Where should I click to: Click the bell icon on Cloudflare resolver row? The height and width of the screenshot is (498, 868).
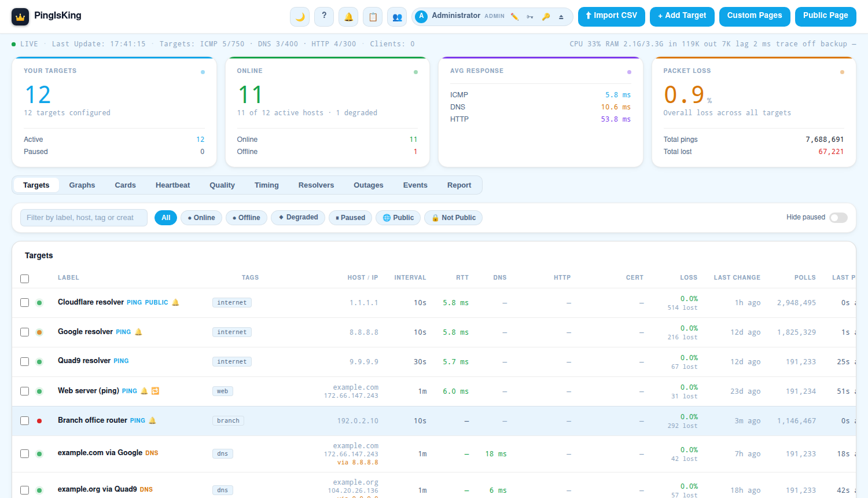176,302
